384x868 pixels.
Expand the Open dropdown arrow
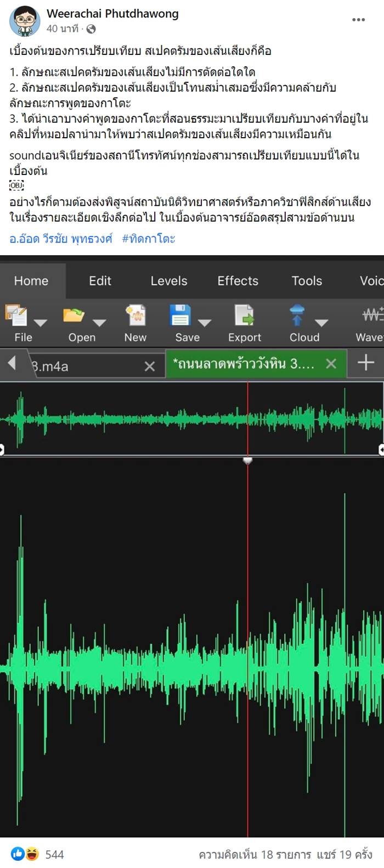tap(99, 323)
